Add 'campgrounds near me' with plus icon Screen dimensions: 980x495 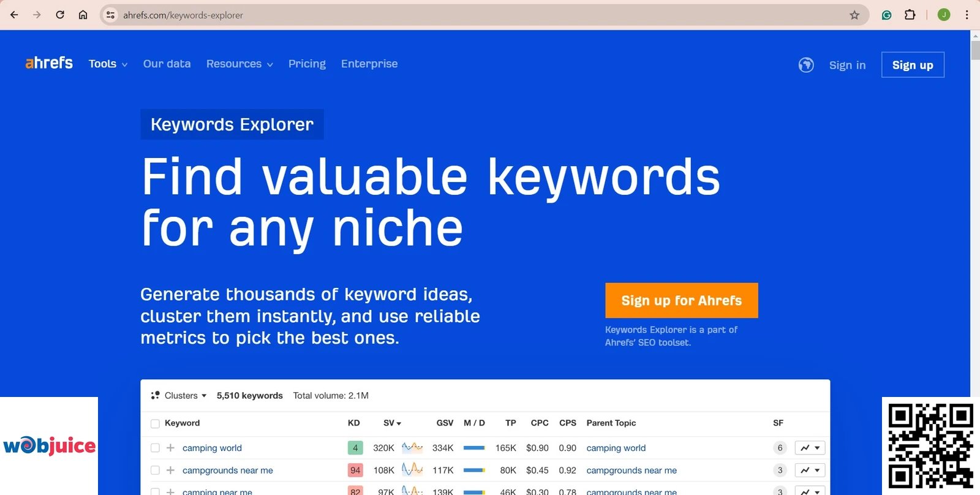click(170, 470)
